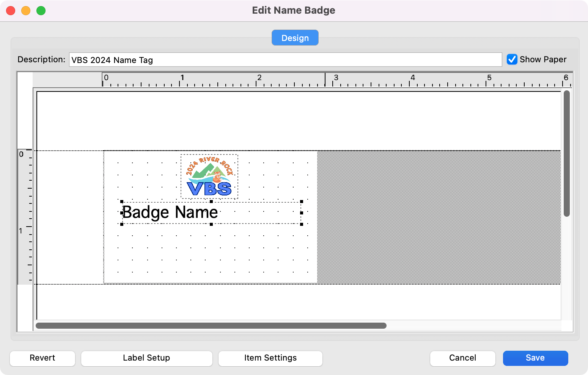Click the horizontal scrollbar thumb
The image size is (588, 375).
coord(211,326)
